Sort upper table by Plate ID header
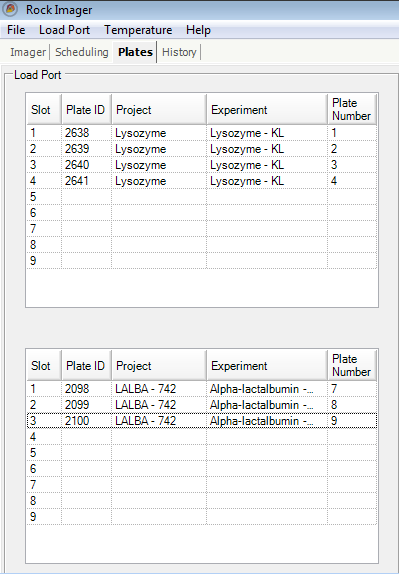Screen dimensions: 399x574 click(86, 109)
